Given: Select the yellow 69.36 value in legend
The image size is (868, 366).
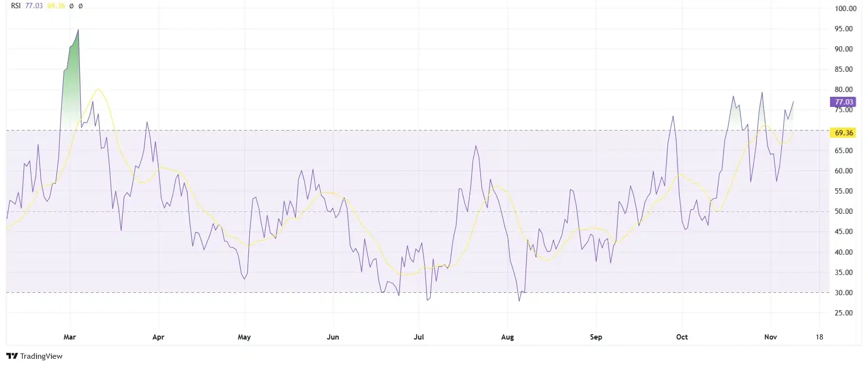Looking at the screenshot, I should (x=56, y=6).
